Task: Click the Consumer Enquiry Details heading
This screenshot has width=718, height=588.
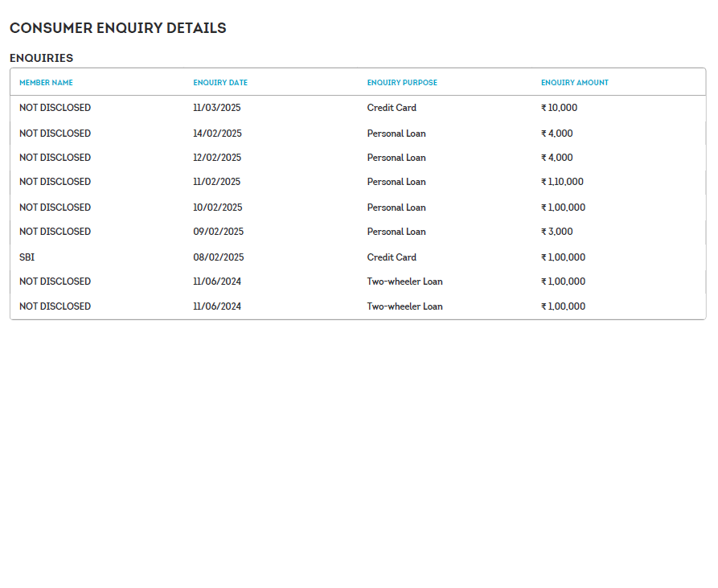Action: (117, 28)
